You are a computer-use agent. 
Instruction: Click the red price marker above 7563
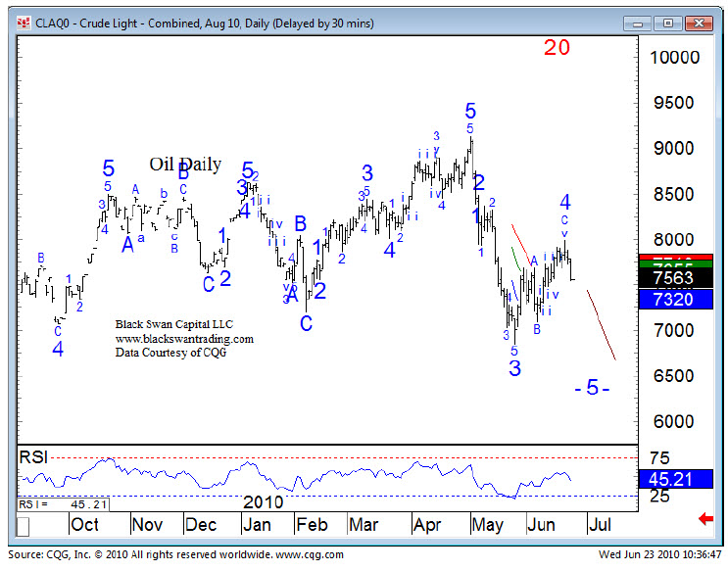(x=675, y=258)
